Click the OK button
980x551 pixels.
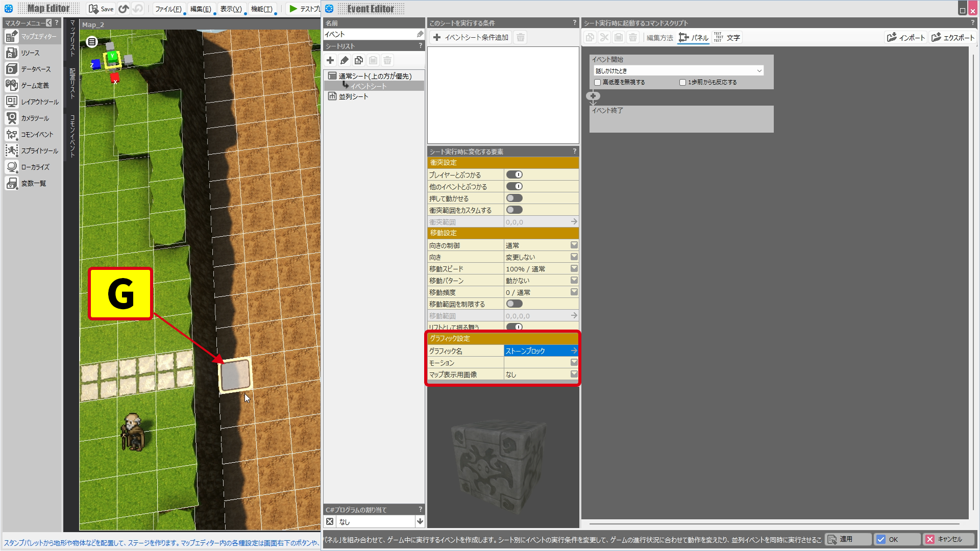[x=897, y=539]
